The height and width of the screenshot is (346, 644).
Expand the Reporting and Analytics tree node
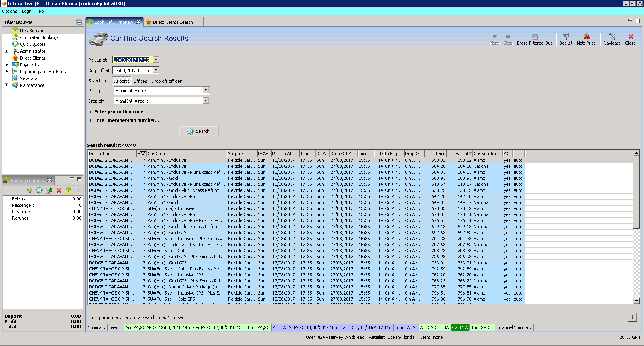point(6,72)
